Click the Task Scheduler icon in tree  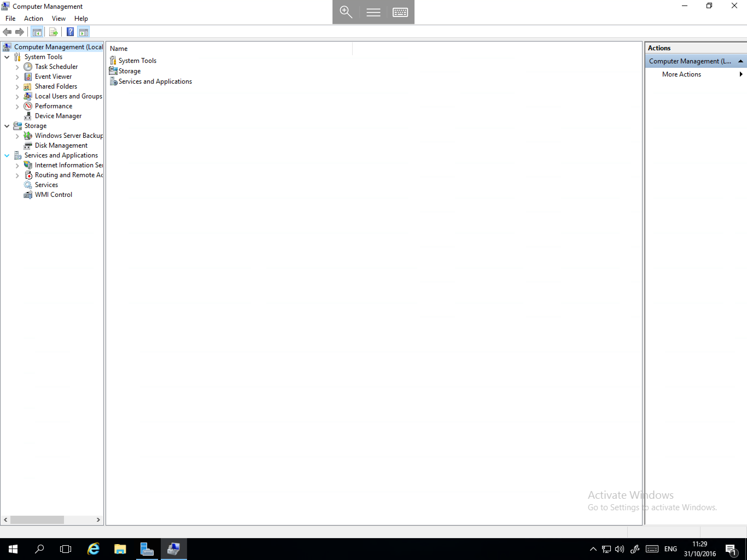28,66
